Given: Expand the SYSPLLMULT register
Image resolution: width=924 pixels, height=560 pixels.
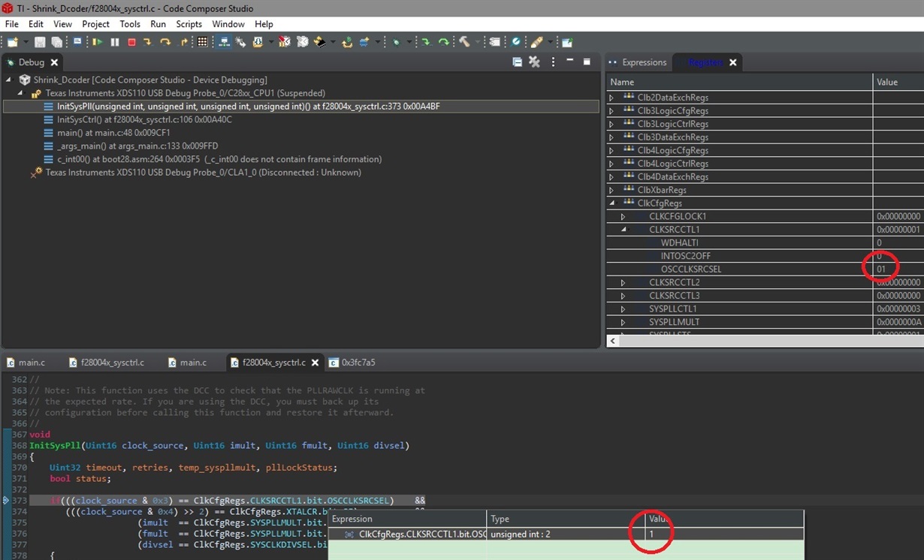Looking at the screenshot, I should click(623, 322).
